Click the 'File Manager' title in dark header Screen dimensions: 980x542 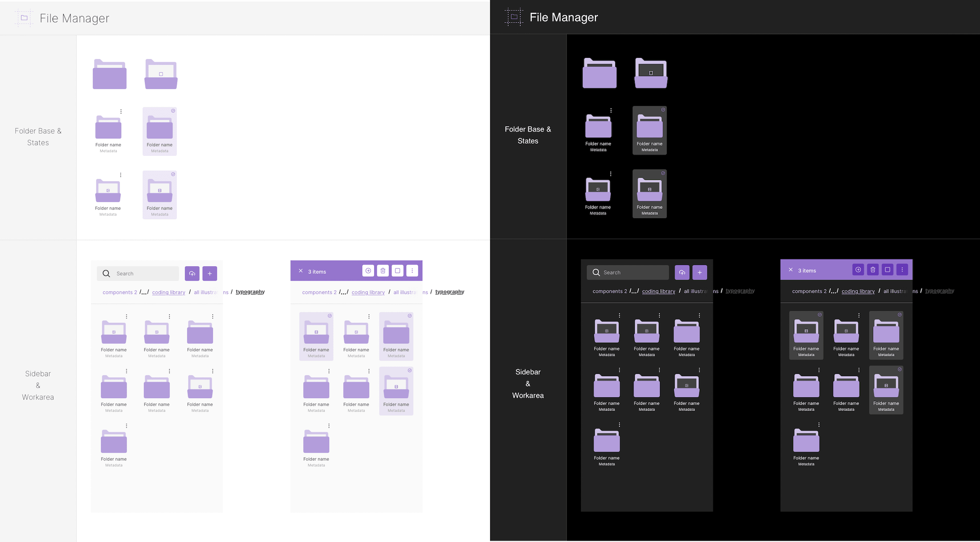[x=564, y=17]
